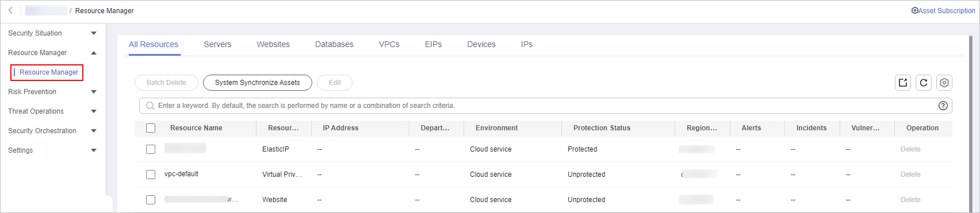This screenshot has height=213, width=980.
Task: Collapse the Resource Manager sidebar group
Action: pyautogui.click(x=52, y=53)
